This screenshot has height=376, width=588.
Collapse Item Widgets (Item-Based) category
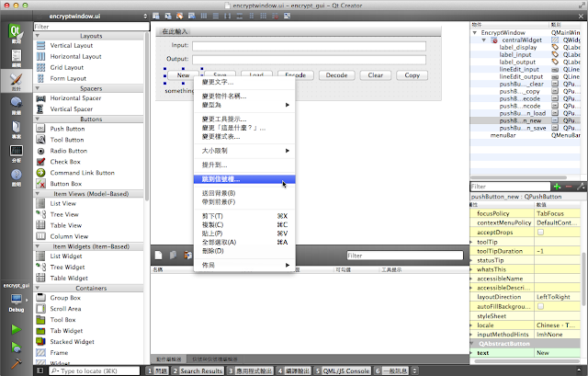[37, 246]
